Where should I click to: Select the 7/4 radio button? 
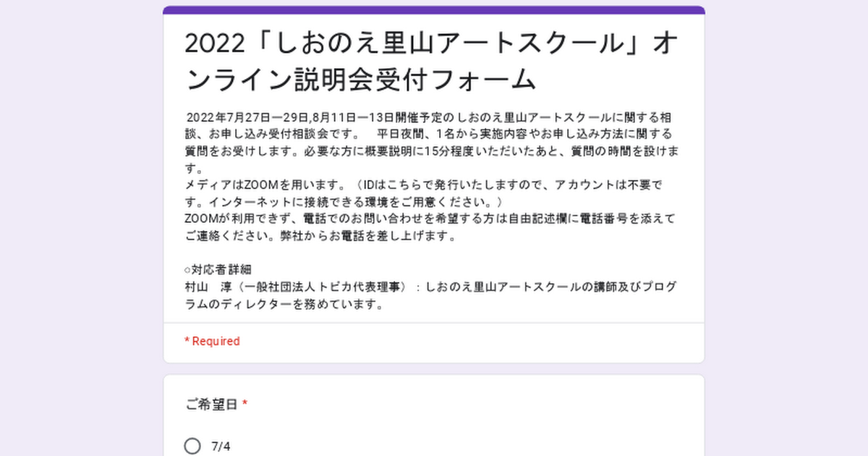pos(192,446)
